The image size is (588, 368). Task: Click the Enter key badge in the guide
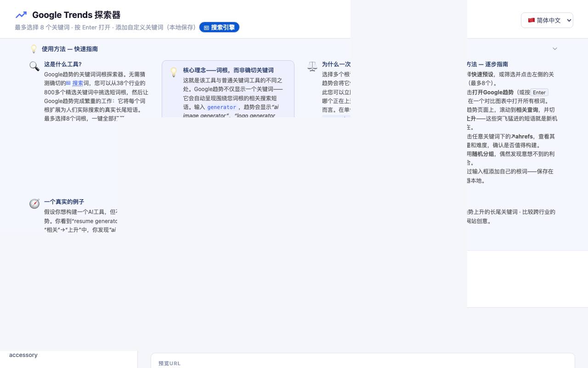(539, 92)
